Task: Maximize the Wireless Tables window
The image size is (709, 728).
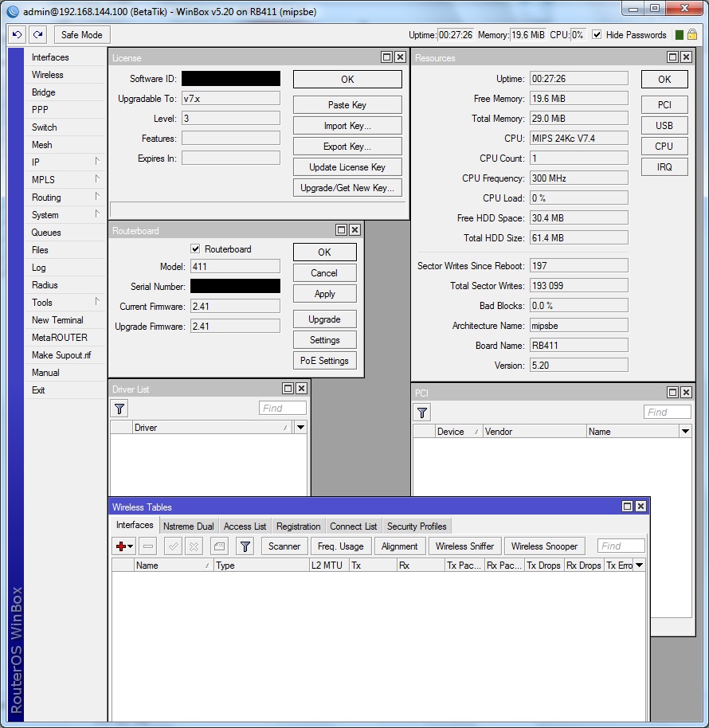Action: tap(627, 506)
